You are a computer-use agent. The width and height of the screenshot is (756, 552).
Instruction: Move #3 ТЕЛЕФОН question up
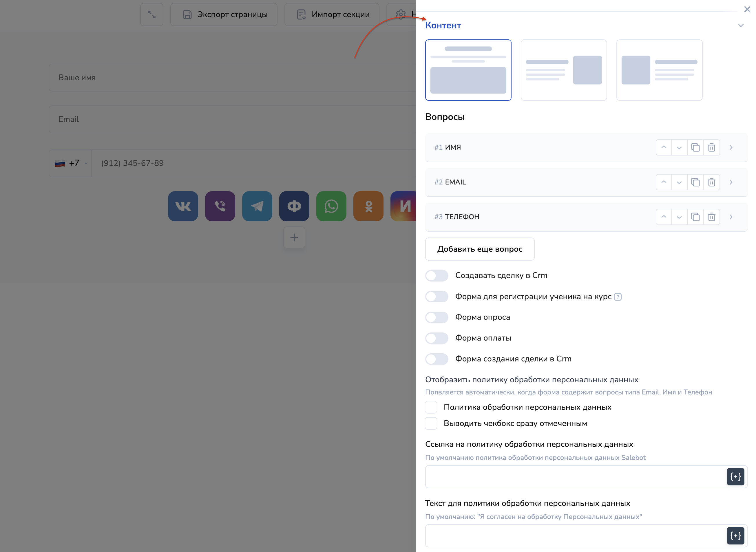[x=663, y=217]
